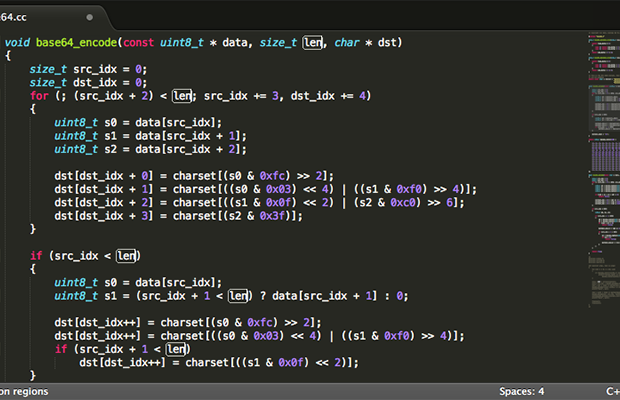Click the unsaved-changes dot on the tab
The width and height of the screenshot is (620, 400).
point(90,17)
